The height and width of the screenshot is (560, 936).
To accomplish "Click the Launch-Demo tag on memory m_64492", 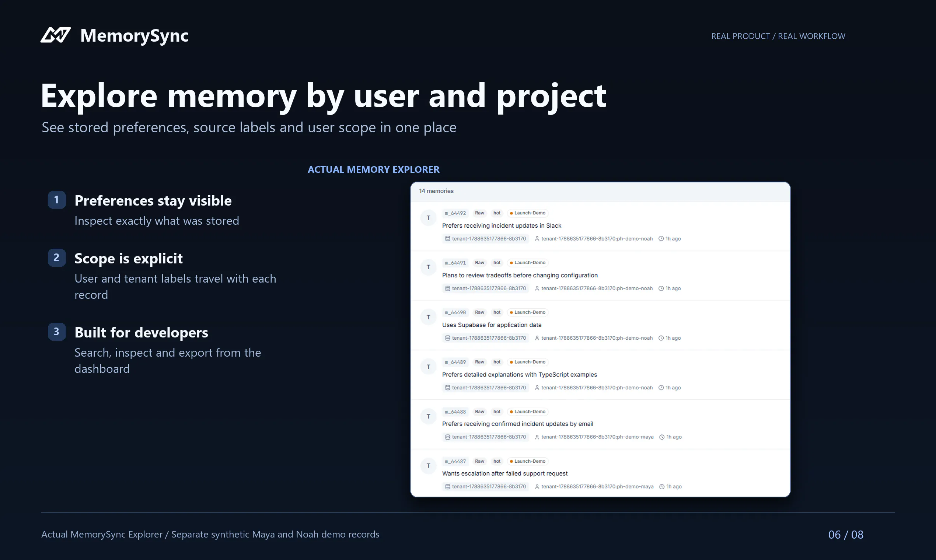I will [x=528, y=213].
